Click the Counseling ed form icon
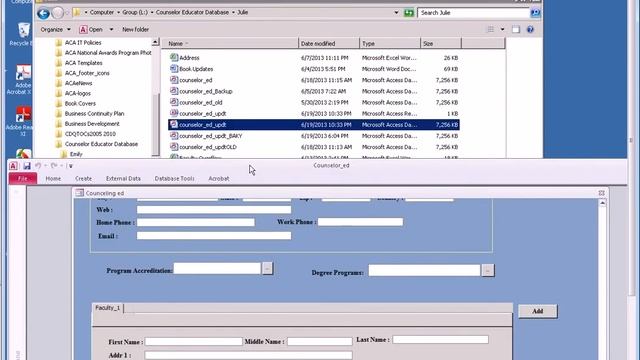The height and width of the screenshot is (360, 640). pos(80,193)
